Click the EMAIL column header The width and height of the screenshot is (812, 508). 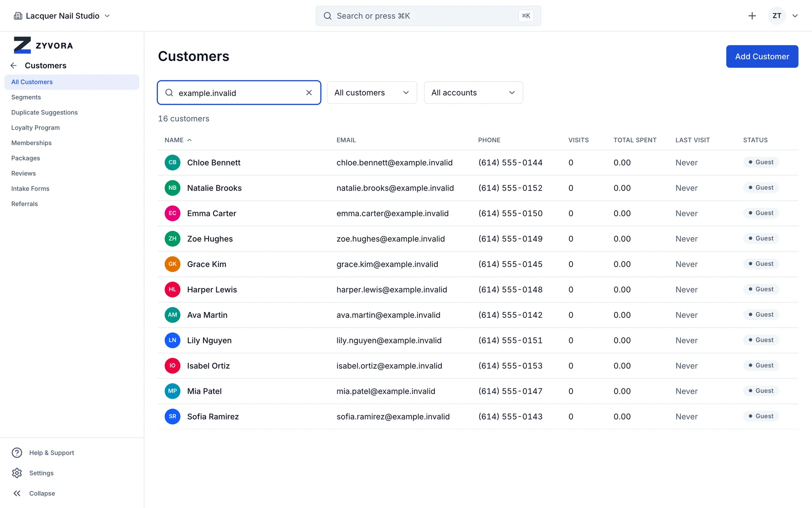tap(346, 140)
